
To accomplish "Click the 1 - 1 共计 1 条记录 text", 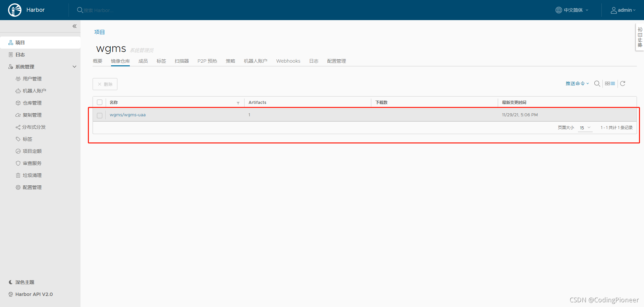I will 616,128.
